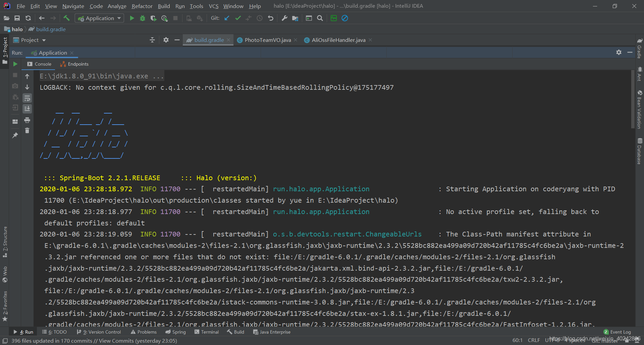Toggle the Database side tool window
This screenshot has height=345, width=644.
[640, 151]
